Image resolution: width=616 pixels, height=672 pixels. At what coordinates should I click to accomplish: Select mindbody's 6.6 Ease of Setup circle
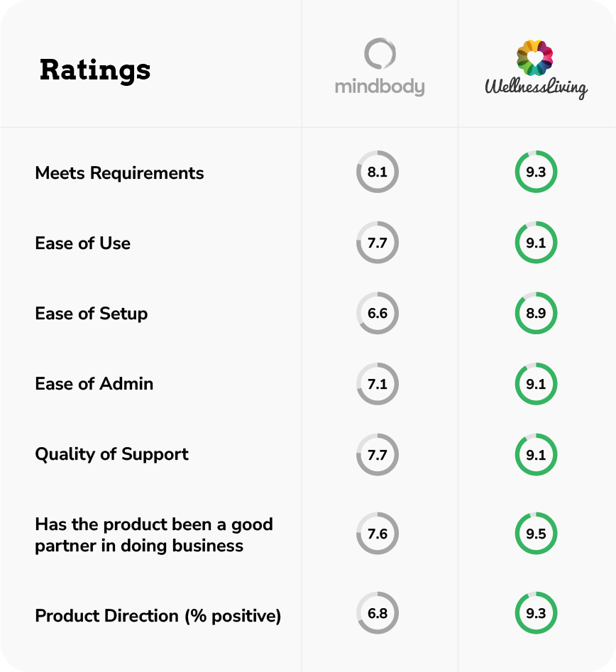click(378, 313)
